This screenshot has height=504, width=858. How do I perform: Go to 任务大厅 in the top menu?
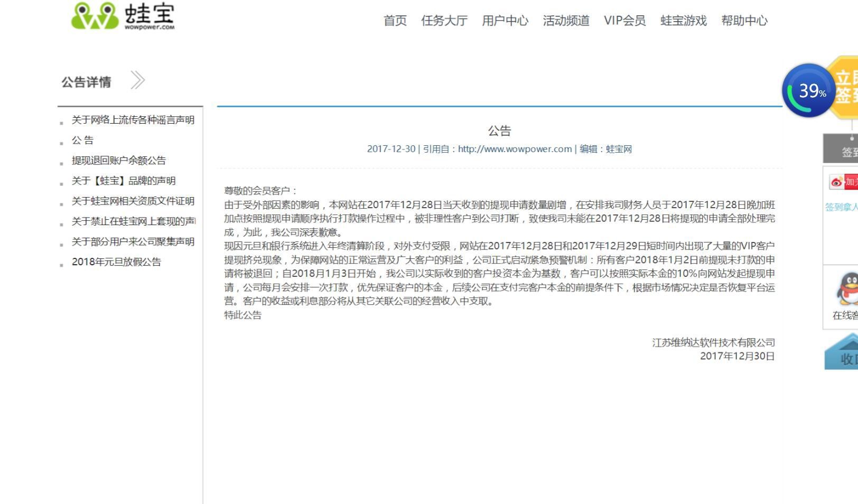coord(444,21)
